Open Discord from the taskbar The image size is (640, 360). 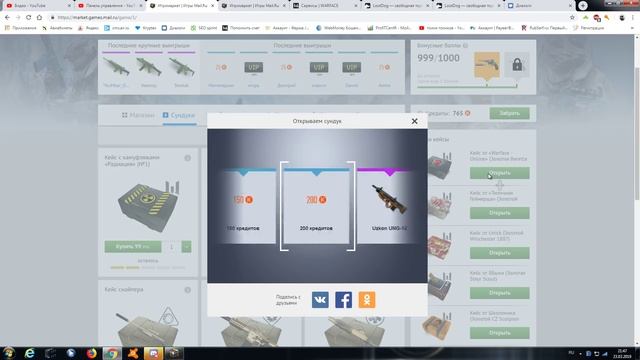tap(153, 353)
